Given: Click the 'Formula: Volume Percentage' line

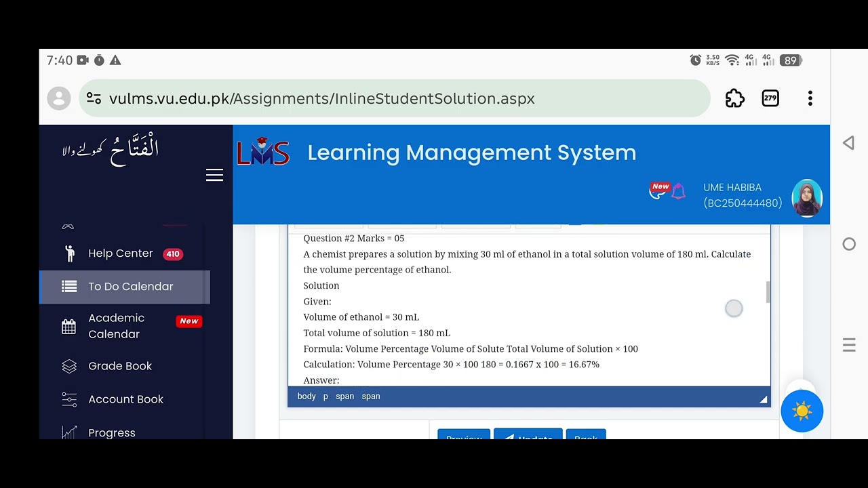Looking at the screenshot, I should click(x=471, y=349).
